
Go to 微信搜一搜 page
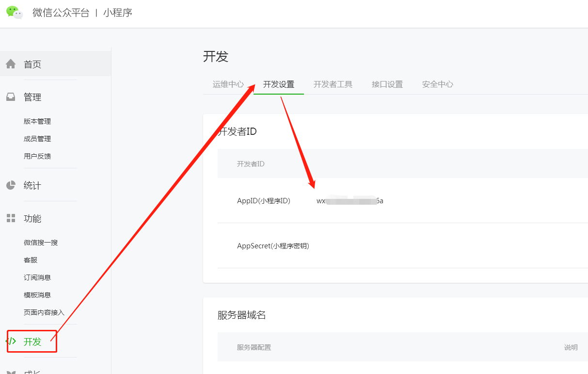41,243
